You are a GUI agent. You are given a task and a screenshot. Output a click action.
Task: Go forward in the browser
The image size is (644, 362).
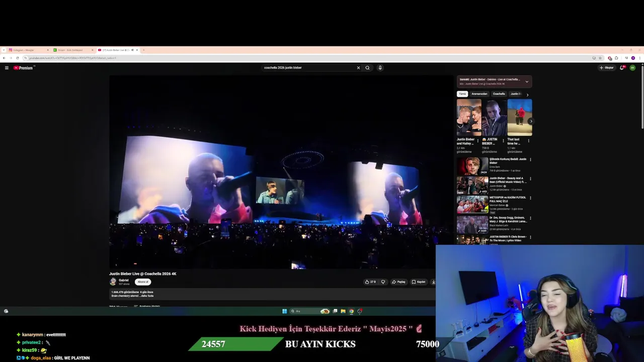(x=11, y=58)
